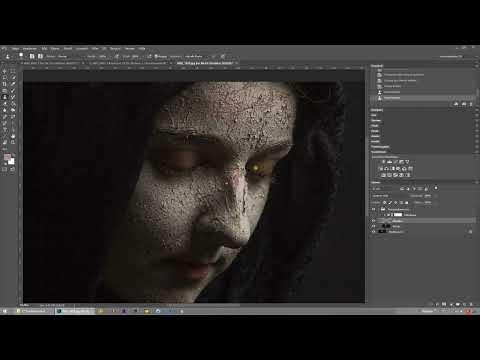Viewport: 480px width, 360px height.
Task: Select the Blur tool
Action: (4, 110)
